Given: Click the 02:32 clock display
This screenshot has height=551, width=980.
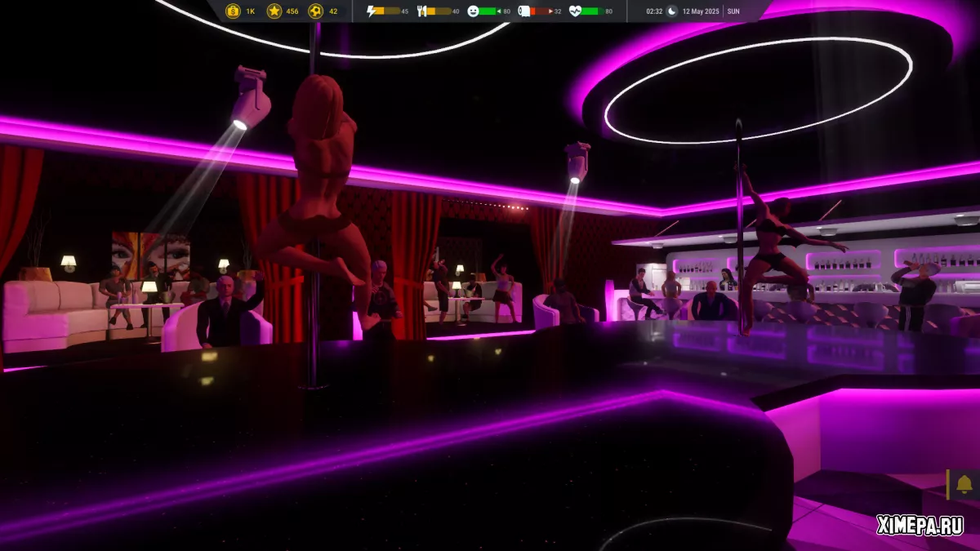Looking at the screenshot, I should click(654, 11).
